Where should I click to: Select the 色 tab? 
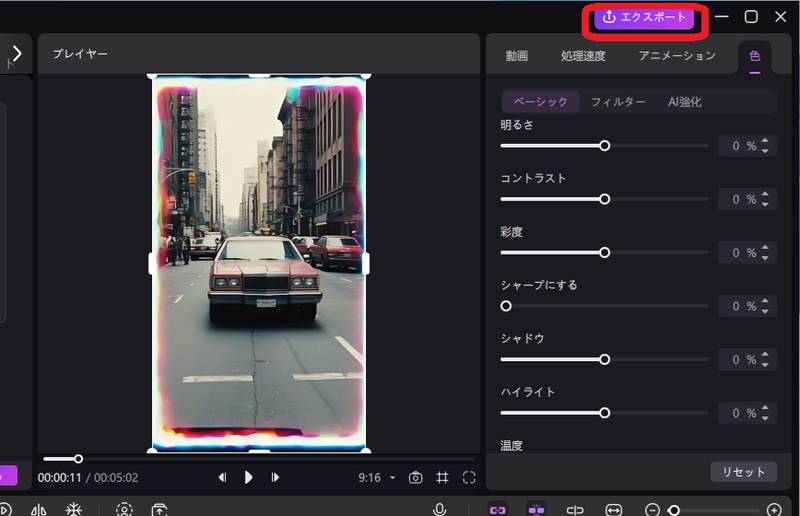tap(755, 56)
